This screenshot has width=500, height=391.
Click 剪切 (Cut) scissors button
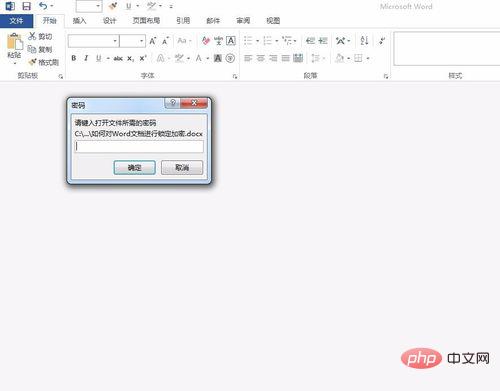click(x=40, y=36)
